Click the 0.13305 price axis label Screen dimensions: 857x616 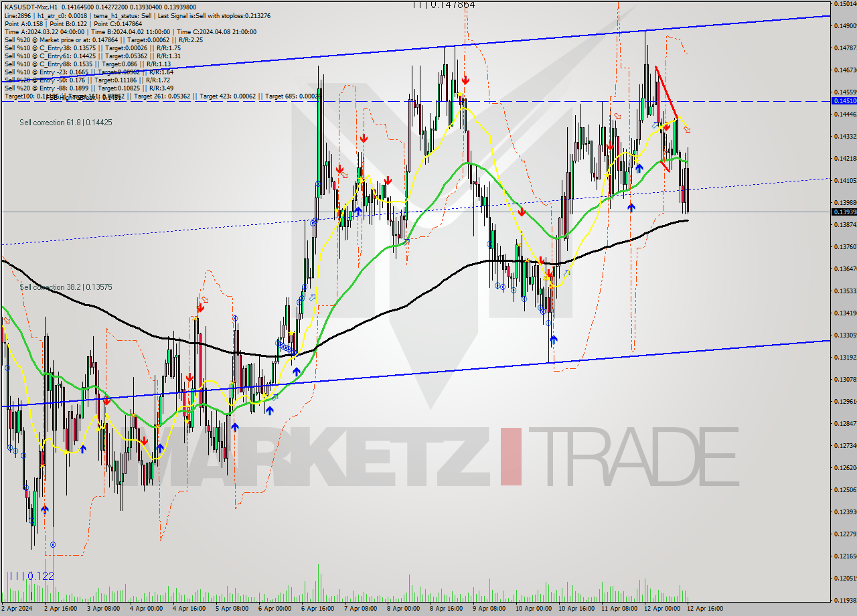[x=845, y=335]
